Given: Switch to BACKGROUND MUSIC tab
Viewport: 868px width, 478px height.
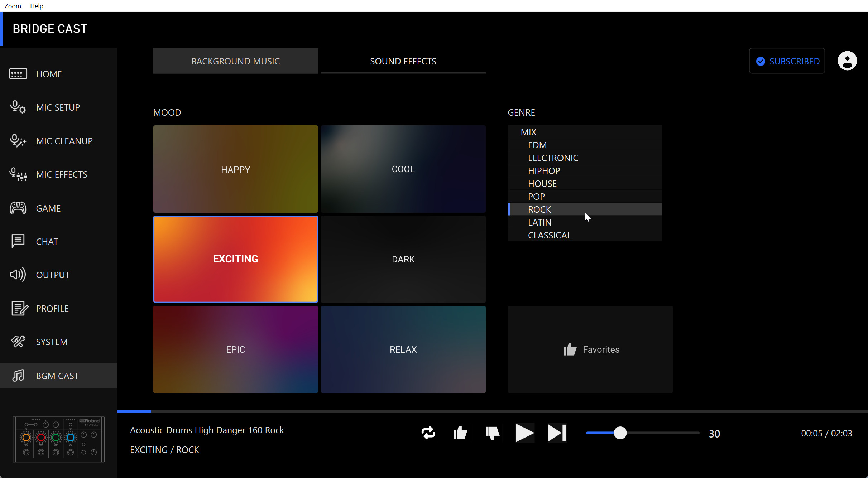Looking at the screenshot, I should pos(236,61).
